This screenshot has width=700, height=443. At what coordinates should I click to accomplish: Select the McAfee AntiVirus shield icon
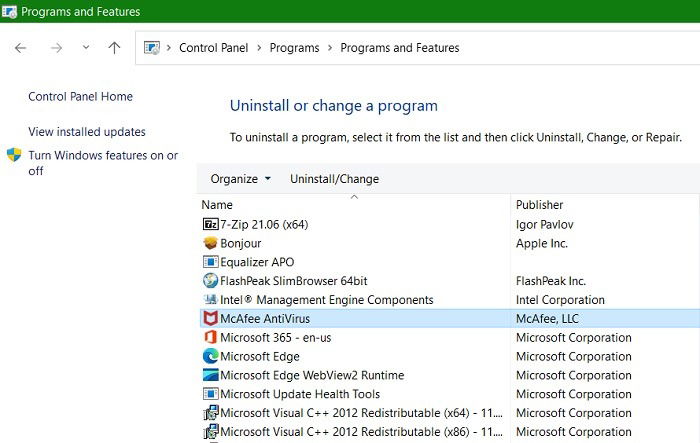tap(210, 318)
